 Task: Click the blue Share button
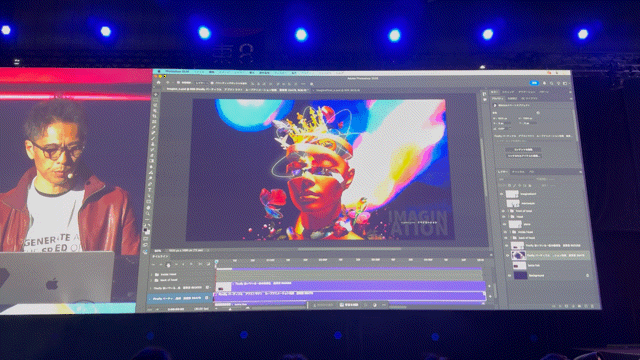534,83
